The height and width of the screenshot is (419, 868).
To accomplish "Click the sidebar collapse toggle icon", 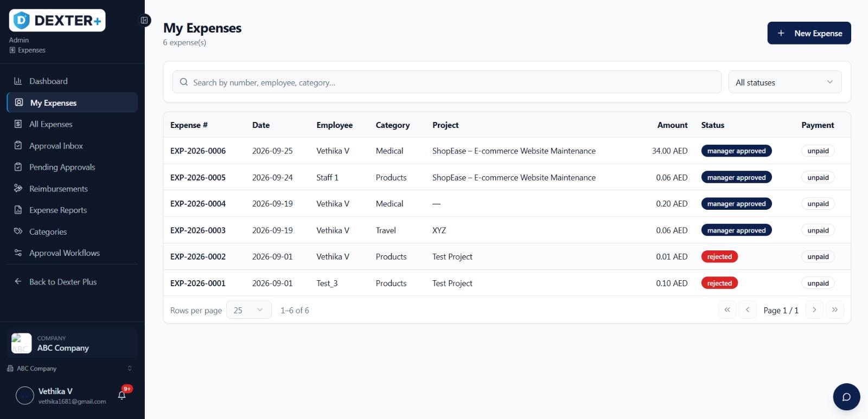I will coord(144,21).
